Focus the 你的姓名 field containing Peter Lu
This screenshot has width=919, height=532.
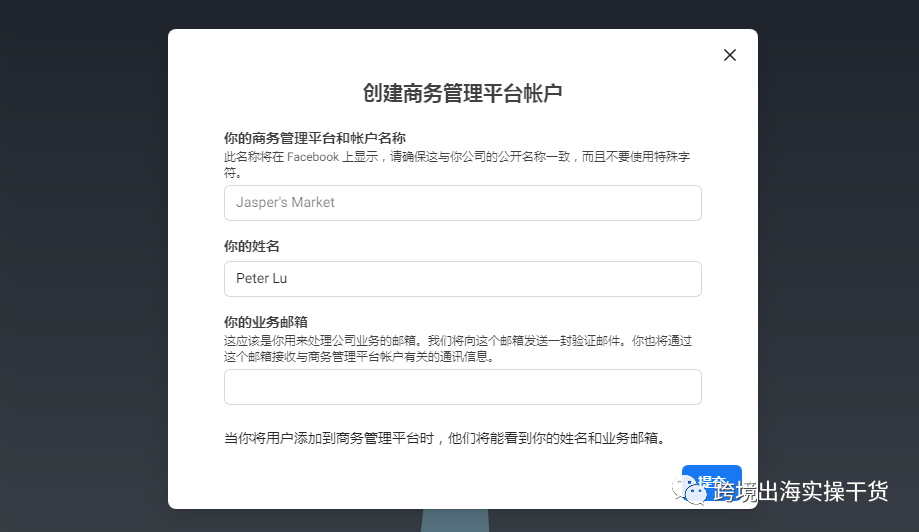click(462, 279)
